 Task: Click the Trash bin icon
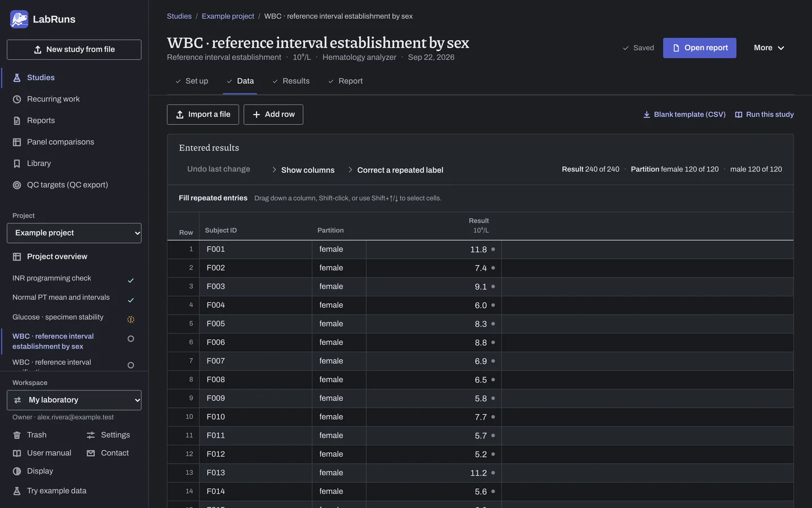[x=17, y=435]
